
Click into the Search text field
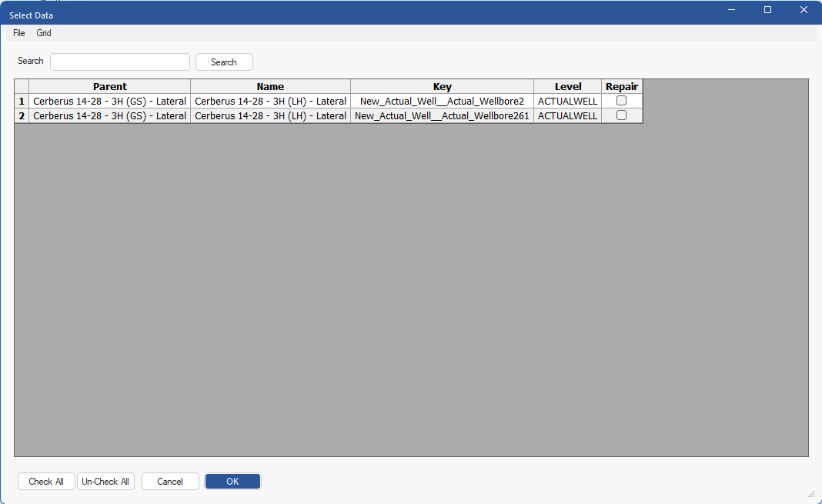[120, 62]
